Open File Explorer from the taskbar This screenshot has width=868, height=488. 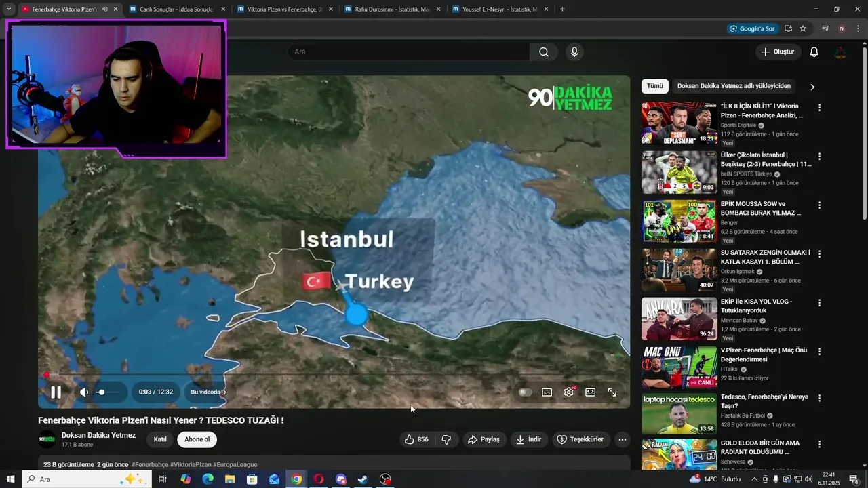pyautogui.click(x=230, y=479)
